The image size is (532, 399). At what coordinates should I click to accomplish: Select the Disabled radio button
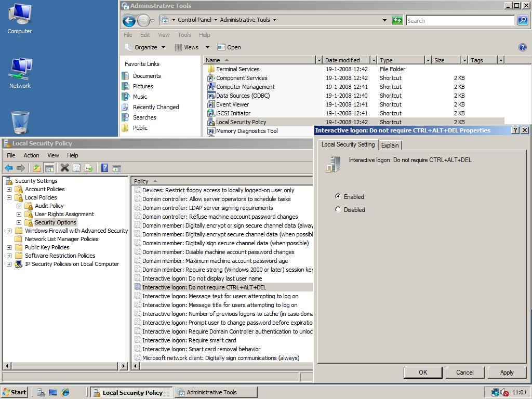(x=338, y=209)
